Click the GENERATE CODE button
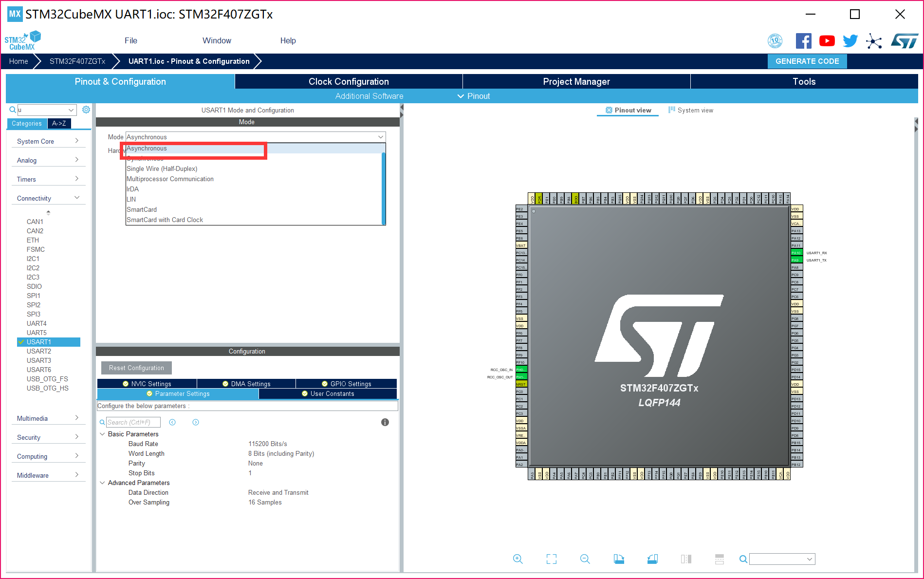 tap(807, 61)
